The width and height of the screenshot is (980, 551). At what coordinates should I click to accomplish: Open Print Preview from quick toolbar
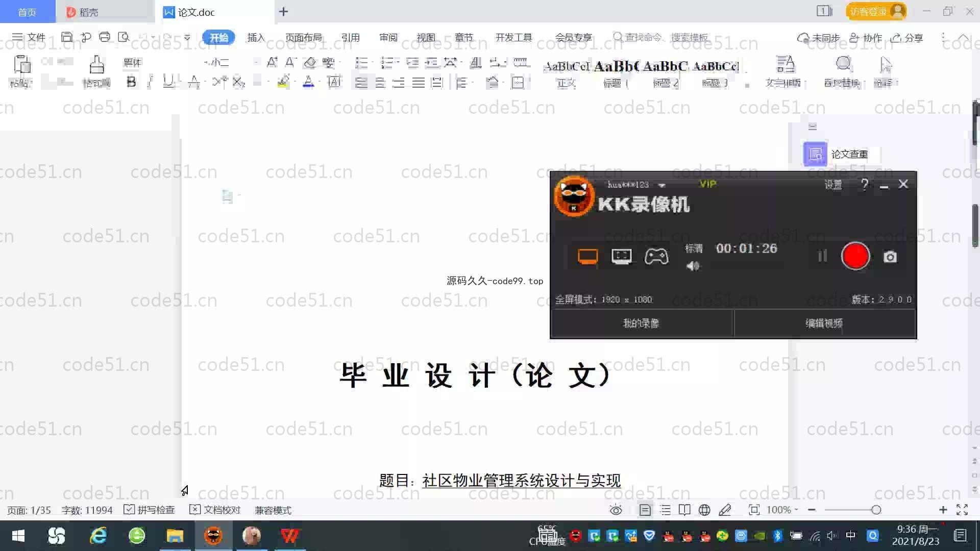(124, 37)
